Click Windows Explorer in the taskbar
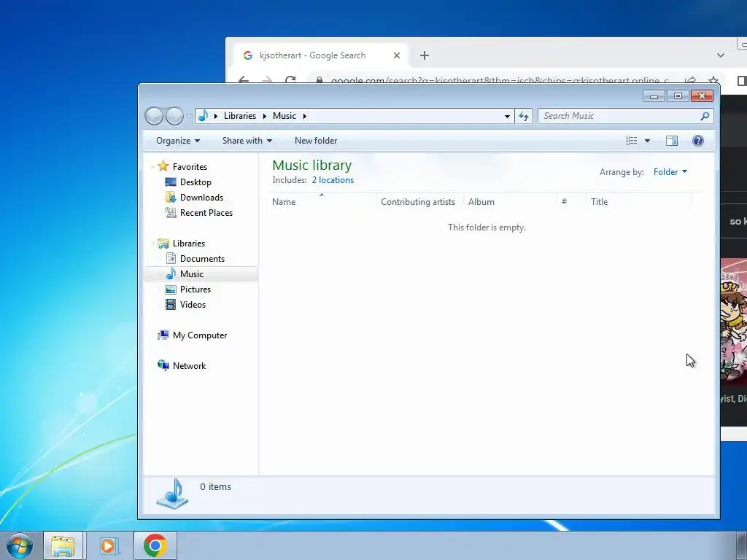 click(x=63, y=545)
